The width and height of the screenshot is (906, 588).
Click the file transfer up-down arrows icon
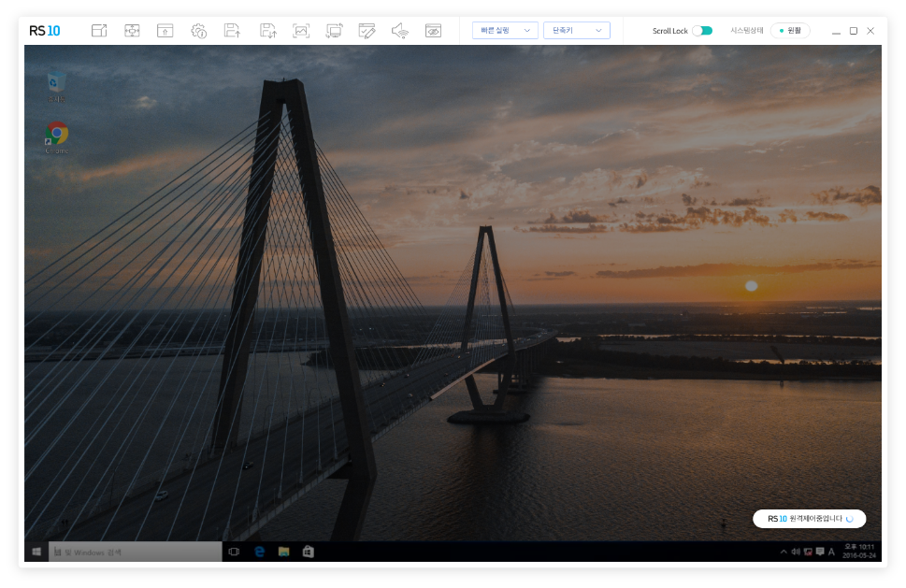pyautogui.click(x=267, y=31)
